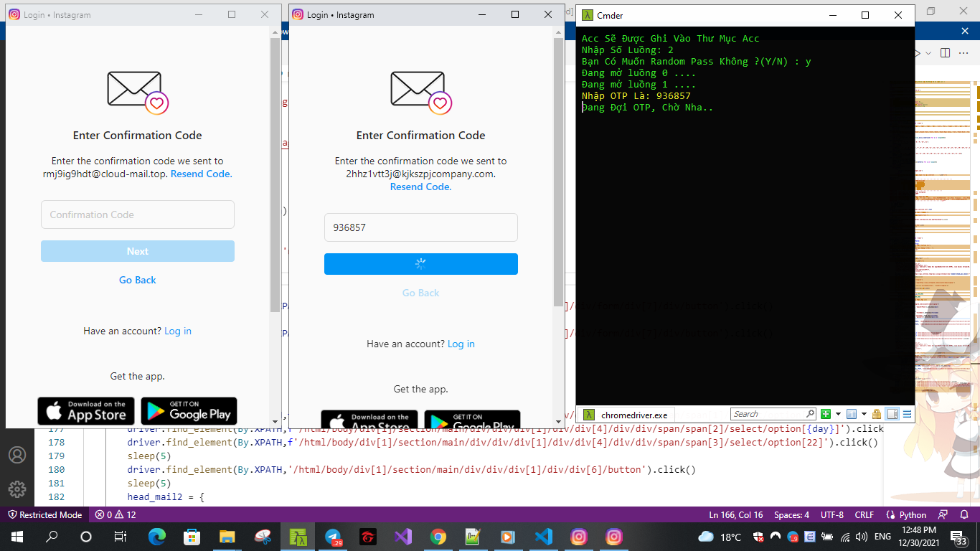
Task: Click Log in link in the middle Instagram window
Action: 461,344
